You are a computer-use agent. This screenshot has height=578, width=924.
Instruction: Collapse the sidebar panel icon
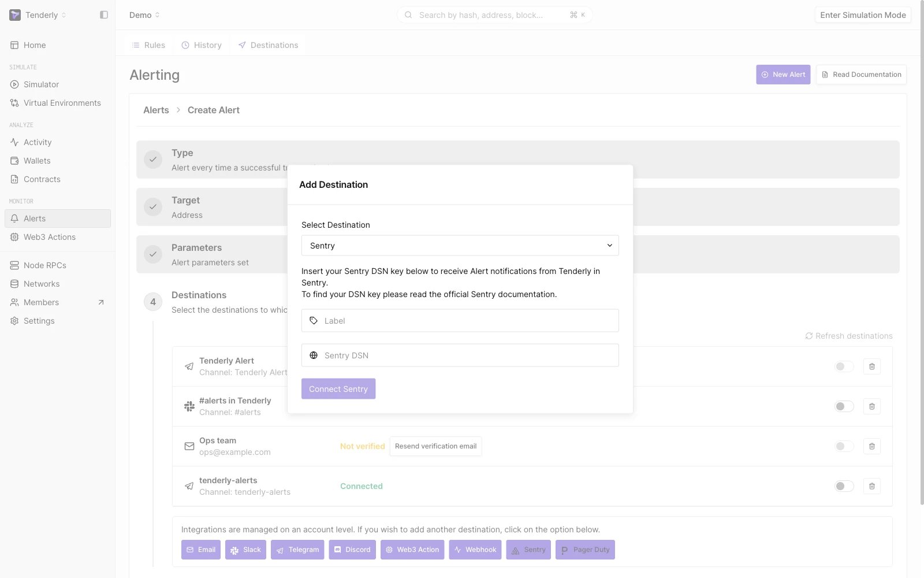pyautogui.click(x=104, y=15)
